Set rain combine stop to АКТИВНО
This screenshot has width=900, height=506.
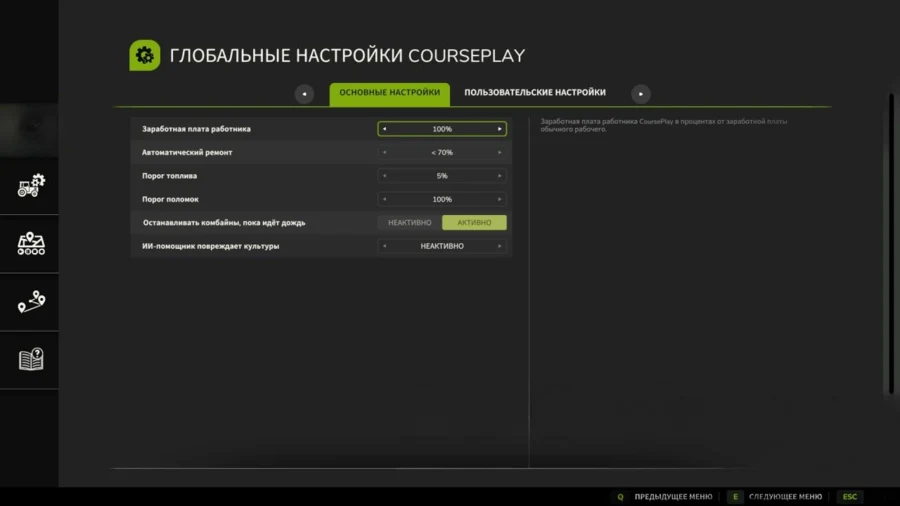coord(474,222)
